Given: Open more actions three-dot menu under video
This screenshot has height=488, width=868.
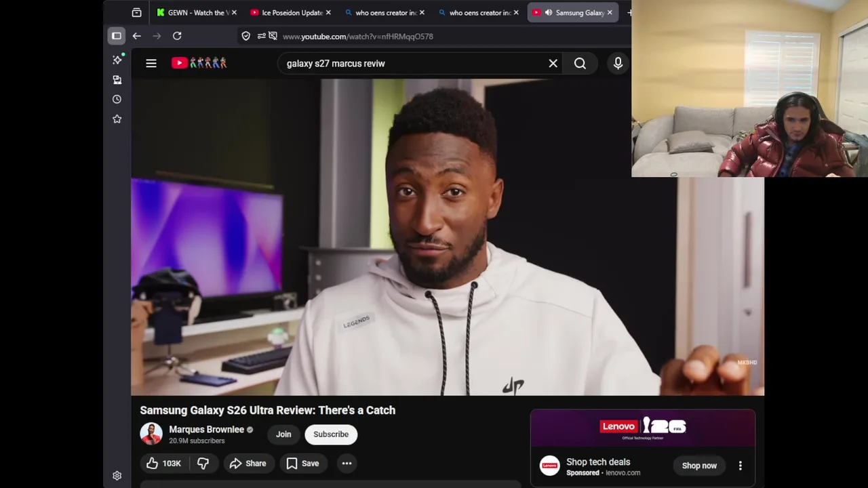Looking at the screenshot, I should (x=347, y=464).
